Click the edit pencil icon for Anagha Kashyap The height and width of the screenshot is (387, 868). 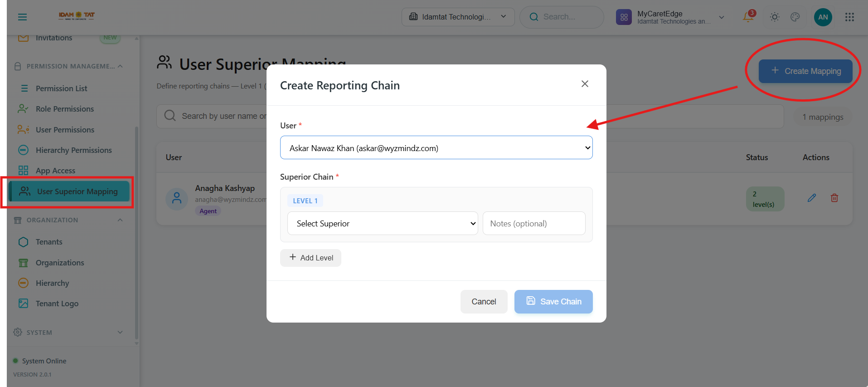pos(812,198)
